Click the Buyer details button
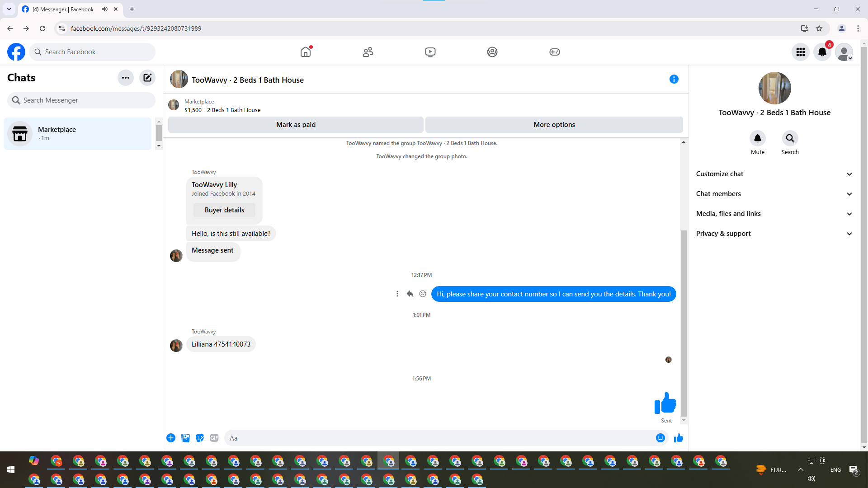The width and height of the screenshot is (868, 488). 224,210
